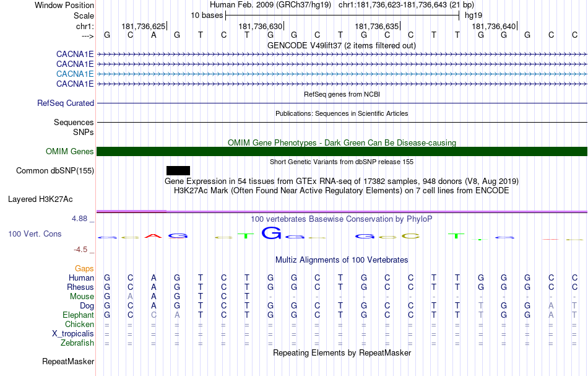
Task: Click the hg19 scale label
Action: coord(473,15)
